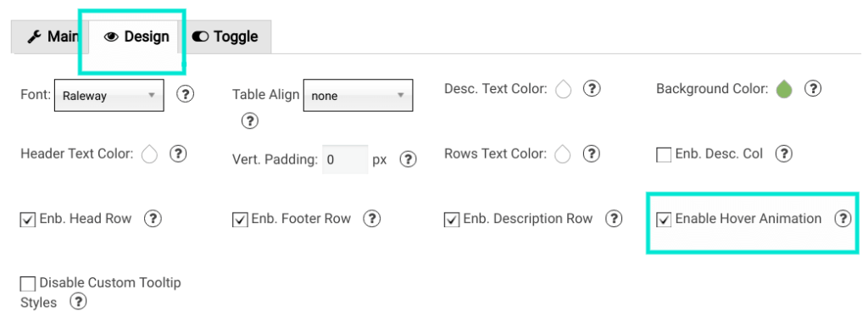Click help icon for Enb. Footer Row

(x=371, y=219)
